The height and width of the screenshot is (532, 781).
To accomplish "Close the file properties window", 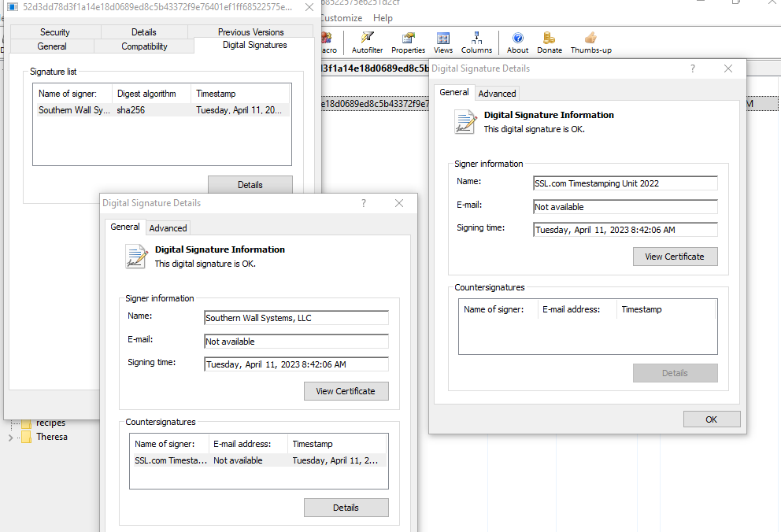I will [x=309, y=7].
